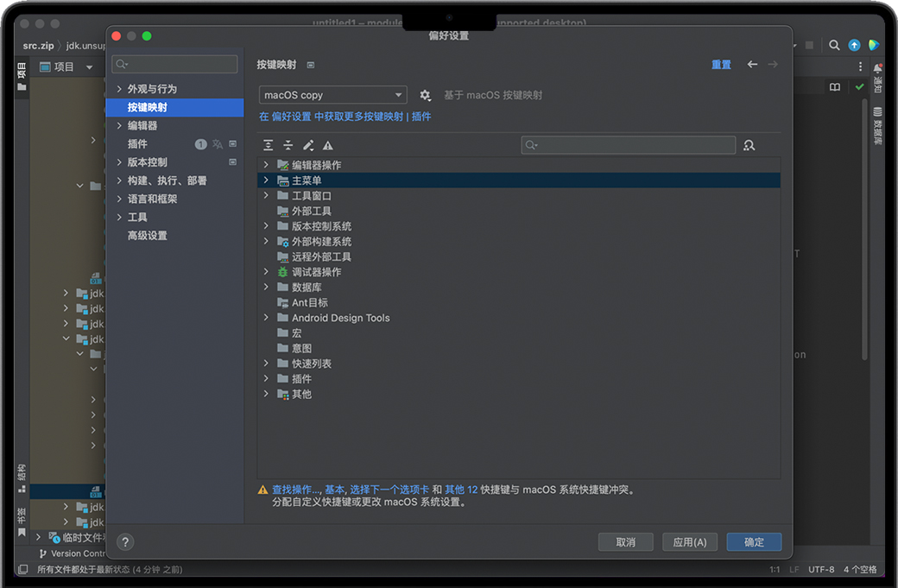The image size is (898, 588).
Task: Click the Collapse All icon in keymap toolbar
Action: pos(288,146)
